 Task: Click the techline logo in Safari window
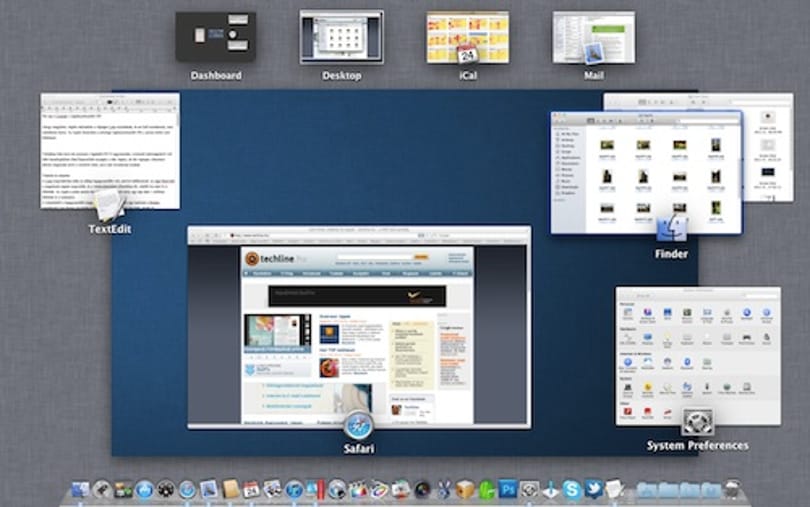pyautogui.click(x=276, y=258)
